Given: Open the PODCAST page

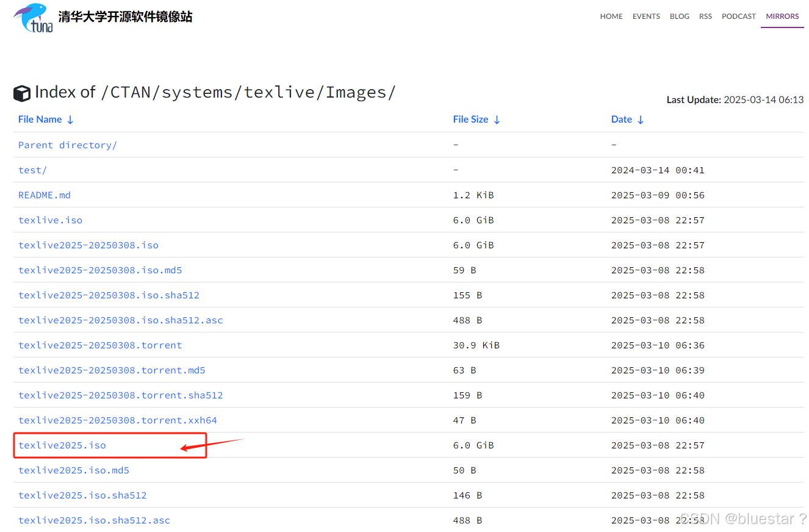Looking at the screenshot, I should click(x=739, y=16).
